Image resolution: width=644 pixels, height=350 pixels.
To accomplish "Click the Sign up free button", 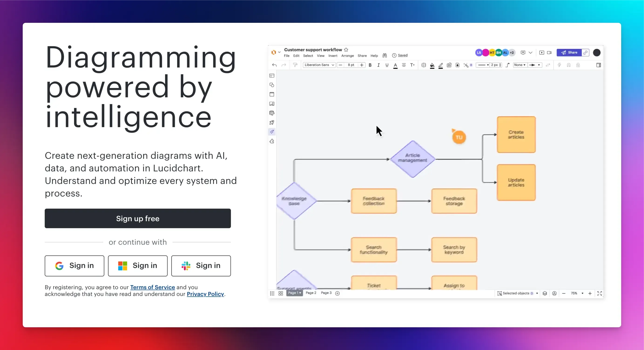I will point(138,218).
